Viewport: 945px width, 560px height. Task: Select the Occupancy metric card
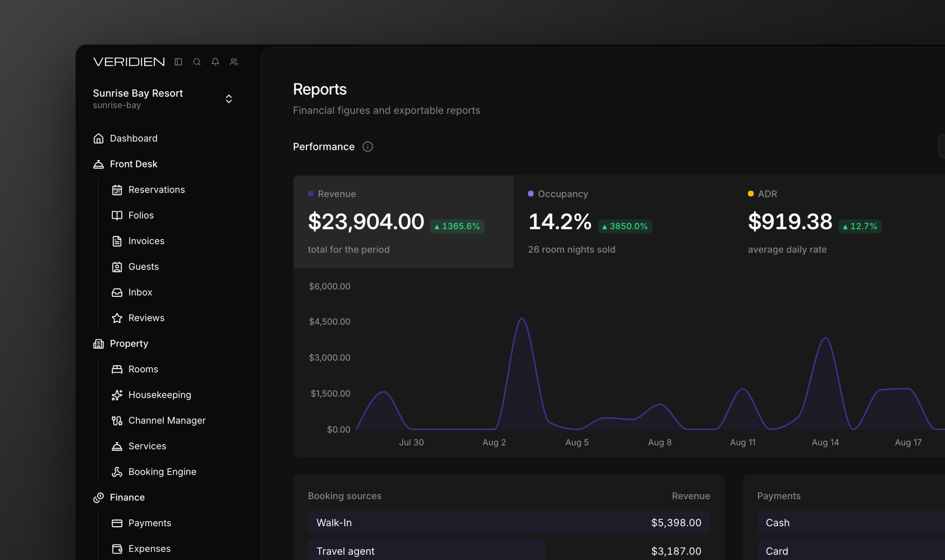coord(623,222)
